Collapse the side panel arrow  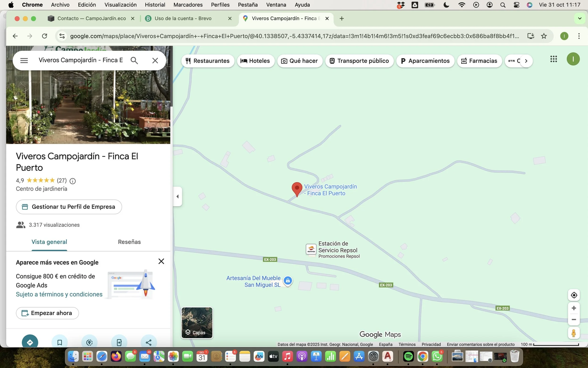(x=177, y=196)
